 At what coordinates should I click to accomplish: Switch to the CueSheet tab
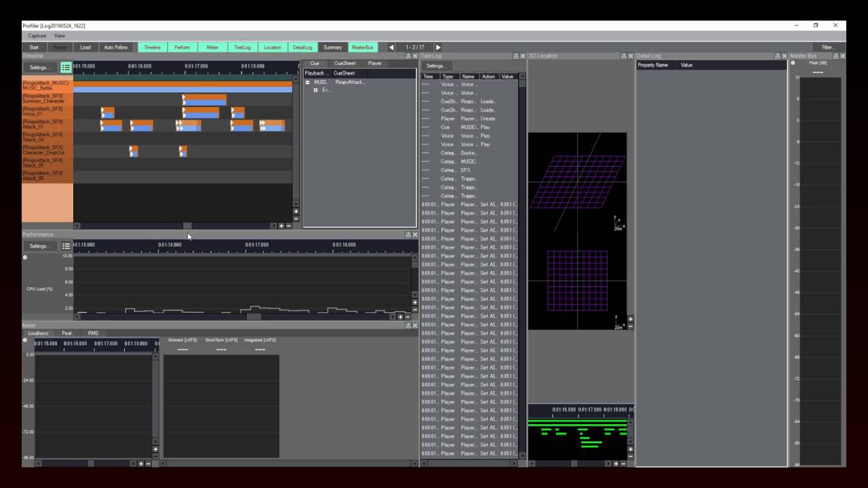pyautogui.click(x=344, y=63)
